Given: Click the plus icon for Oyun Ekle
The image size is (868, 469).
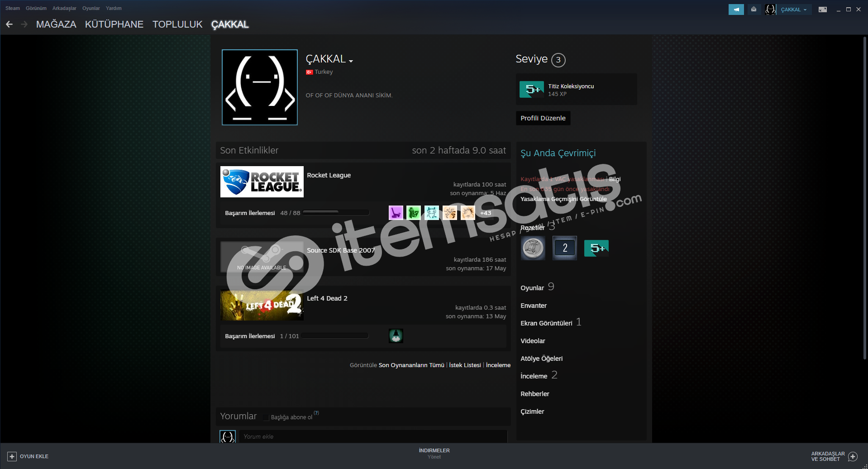Looking at the screenshot, I should 12,456.
